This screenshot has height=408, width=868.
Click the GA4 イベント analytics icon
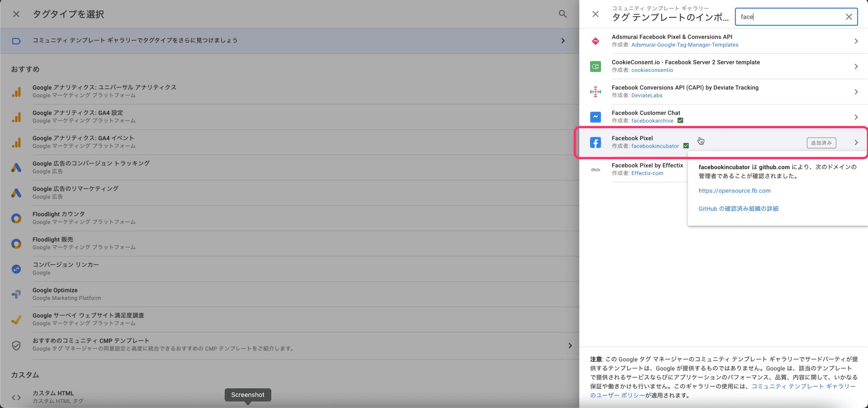tap(16, 142)
